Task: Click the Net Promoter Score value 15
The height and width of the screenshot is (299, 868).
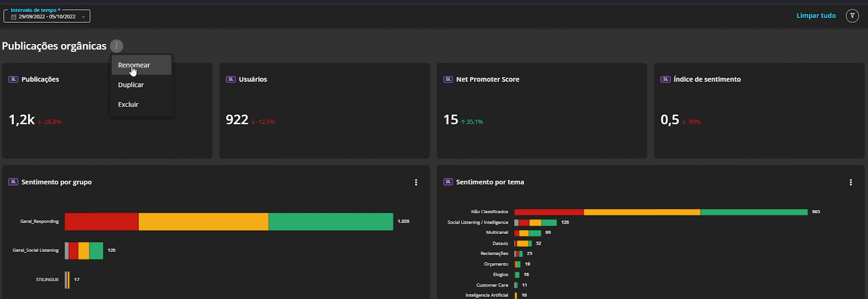Action: (x=451, y=120)
